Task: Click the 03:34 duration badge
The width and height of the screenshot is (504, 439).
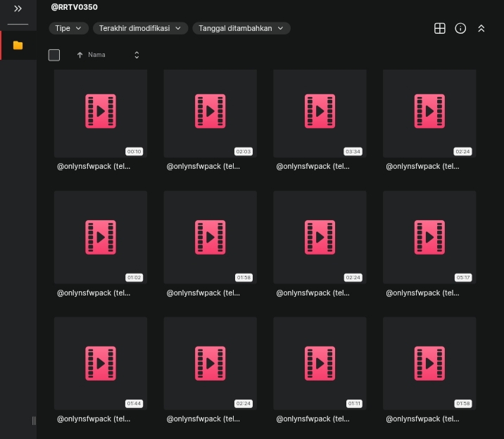Action: [x=353, y=151]
